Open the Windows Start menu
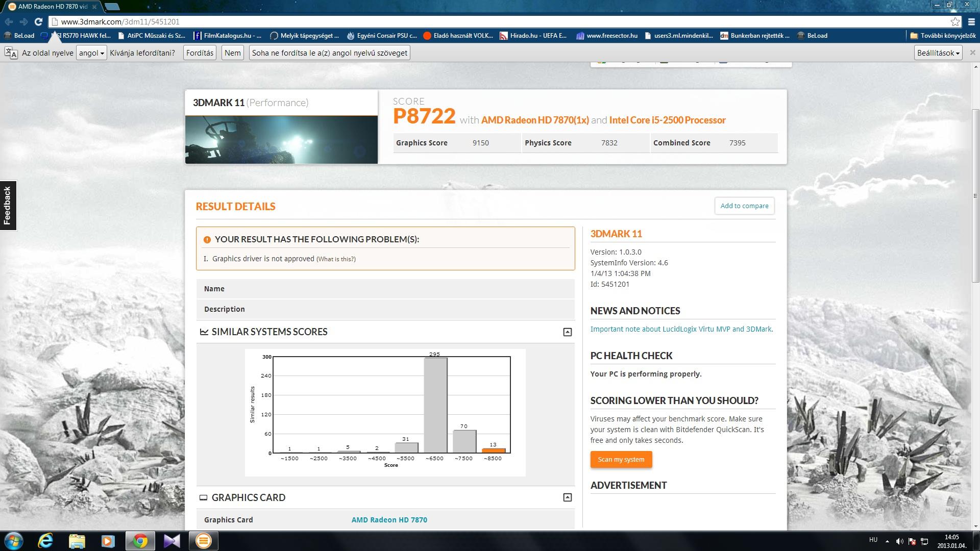 (14, 541)
